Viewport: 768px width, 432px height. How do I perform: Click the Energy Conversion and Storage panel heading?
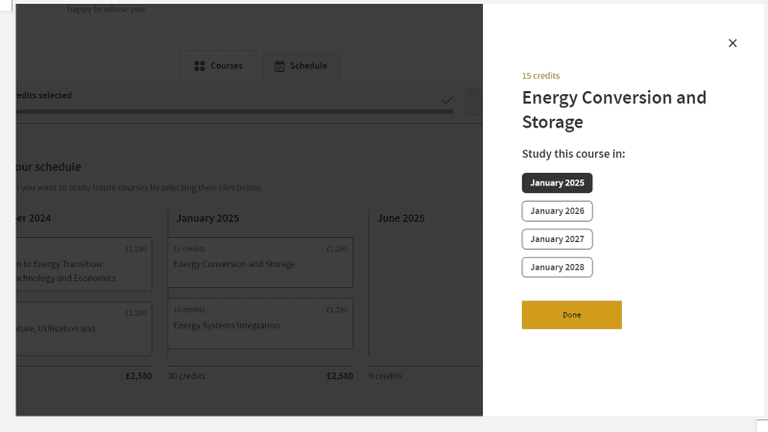click(x=614, y=110)
